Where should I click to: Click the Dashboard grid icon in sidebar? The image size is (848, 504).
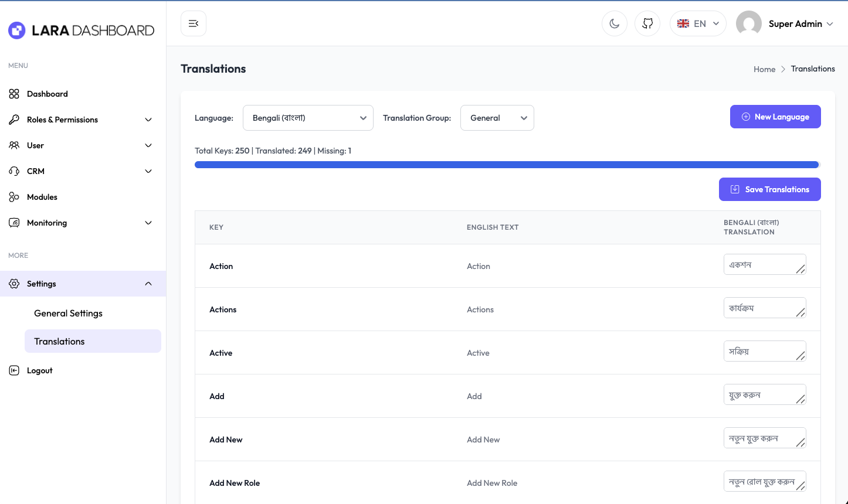point(14,94)
